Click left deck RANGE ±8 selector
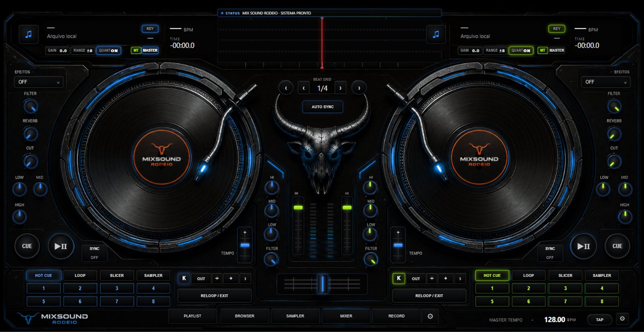 83,51
